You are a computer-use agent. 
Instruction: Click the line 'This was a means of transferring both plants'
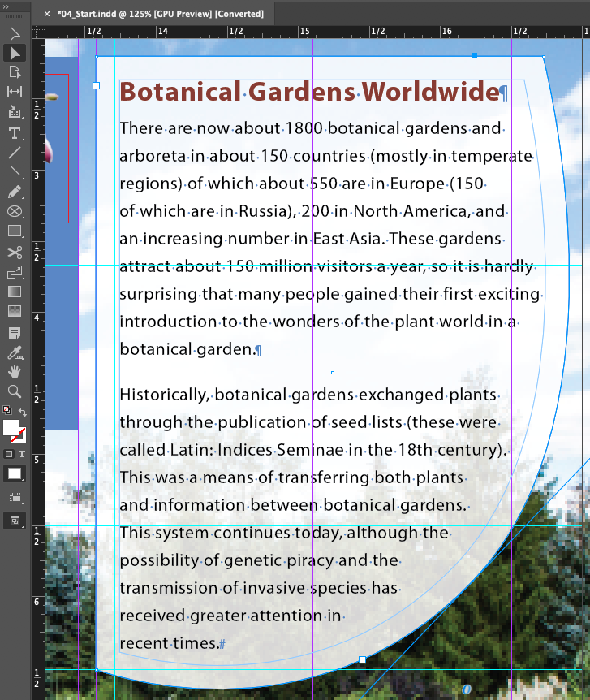point(293,477)
